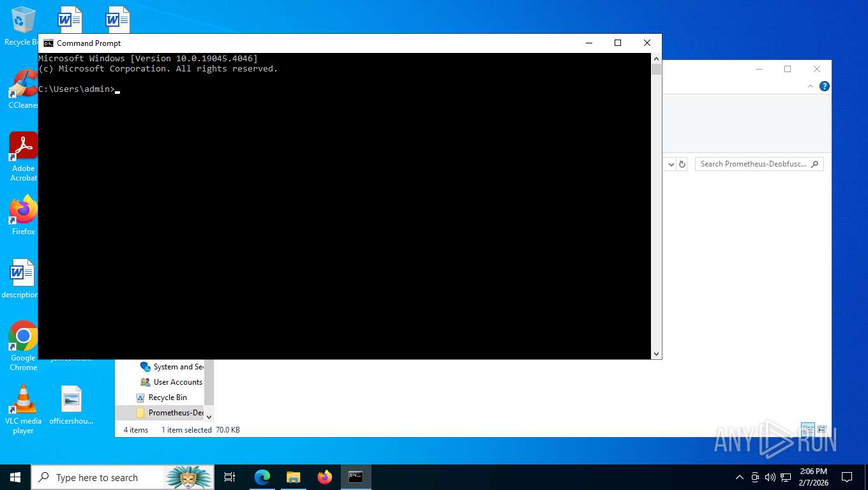Maximize the File Explorer window
The height and width of the screenshot is (490, 868).
788,69
